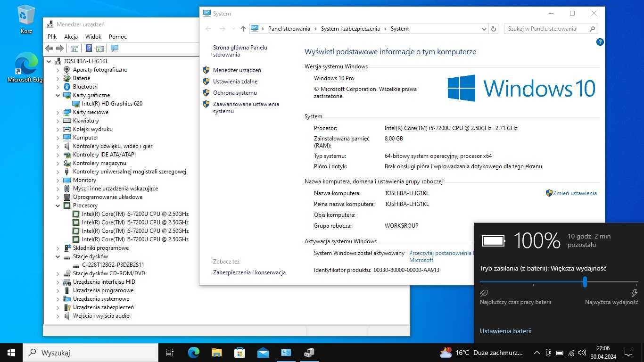644x362 pixels.
Task: Click the clock and date on the taskbar
Action: [603, 353]
